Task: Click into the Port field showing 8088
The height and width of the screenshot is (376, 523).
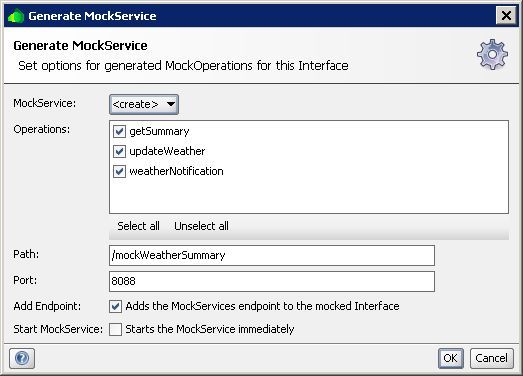Action: pos(272,281)
